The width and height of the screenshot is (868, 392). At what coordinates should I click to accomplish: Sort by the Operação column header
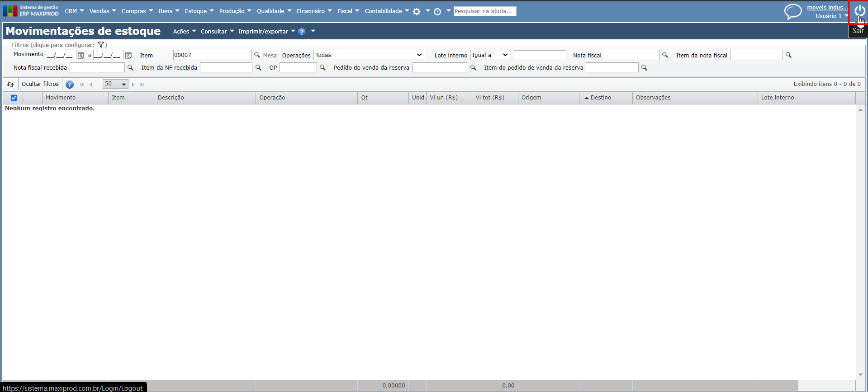coord(307,98)
